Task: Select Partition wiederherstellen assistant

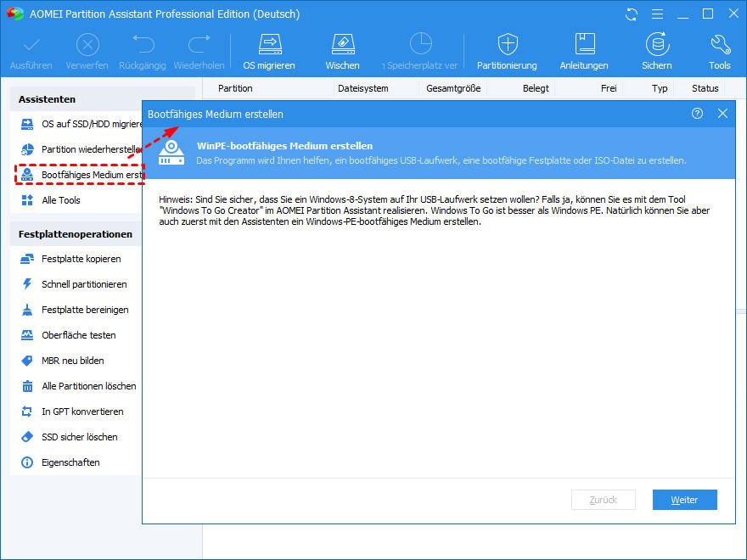Action: coord(81,149)
